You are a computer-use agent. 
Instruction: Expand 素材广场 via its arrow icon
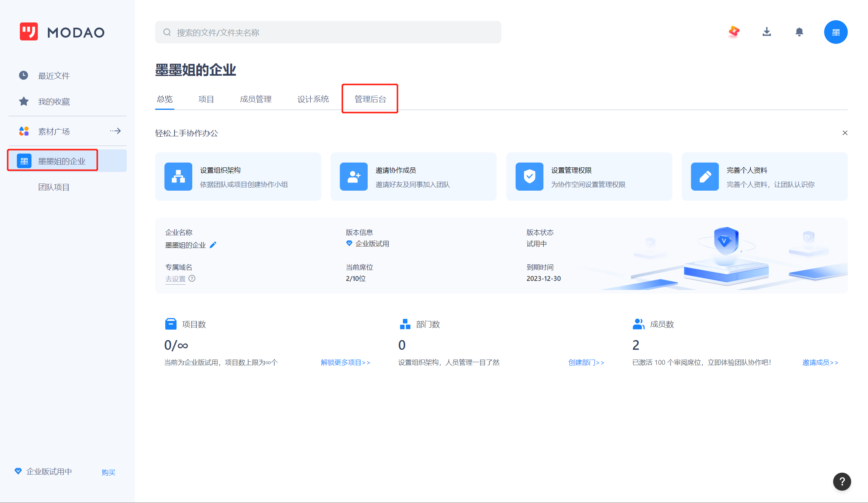tap(115, 131)
